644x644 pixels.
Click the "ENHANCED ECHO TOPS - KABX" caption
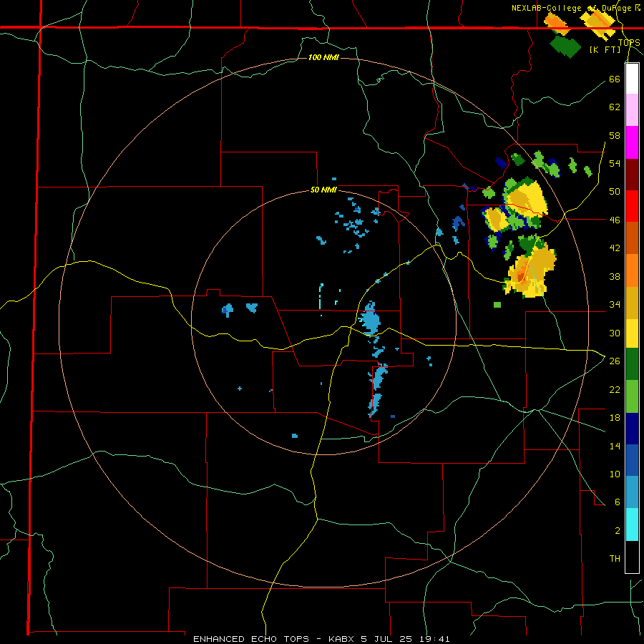coord(274,639)
